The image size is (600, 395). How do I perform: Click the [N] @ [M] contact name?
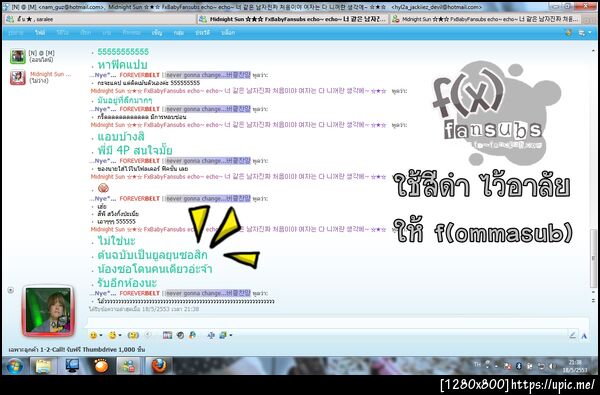click(x=41, y=53)
